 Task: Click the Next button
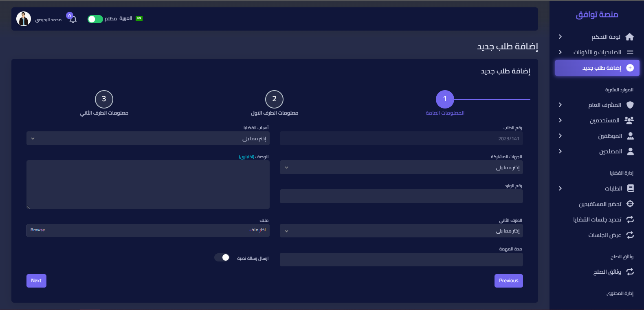(36, 281)
